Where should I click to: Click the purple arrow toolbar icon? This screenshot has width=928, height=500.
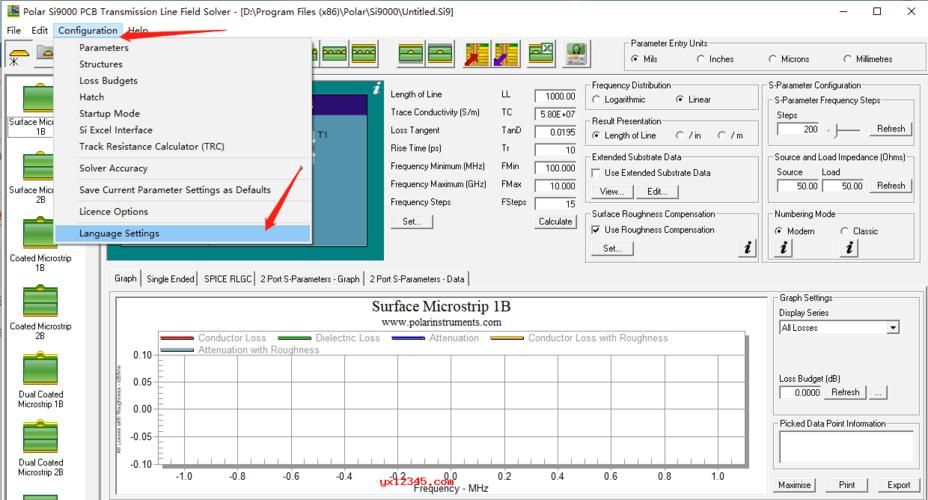[506, 54]
